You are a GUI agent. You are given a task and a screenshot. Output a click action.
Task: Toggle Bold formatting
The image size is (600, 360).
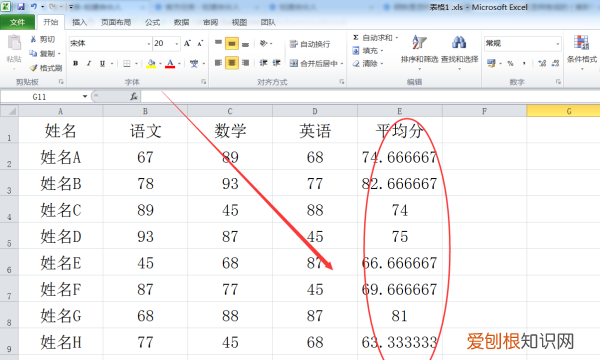coord(75,63)
